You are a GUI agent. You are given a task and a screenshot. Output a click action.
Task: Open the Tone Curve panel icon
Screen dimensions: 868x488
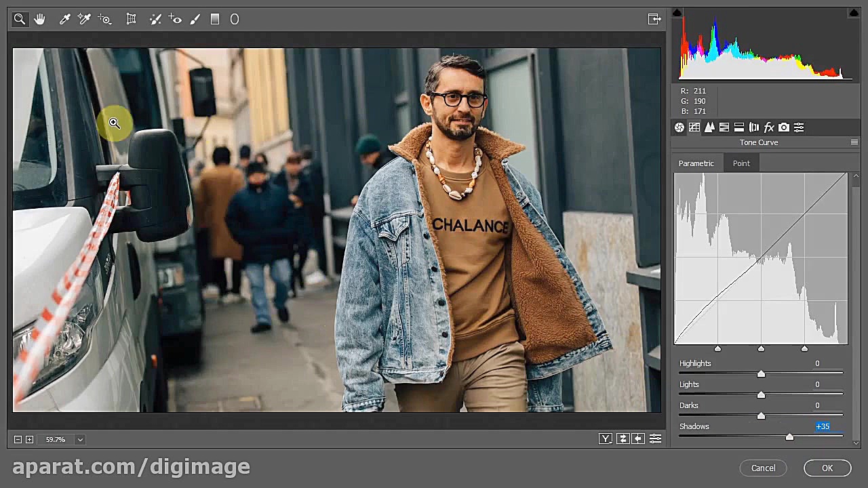694,127
